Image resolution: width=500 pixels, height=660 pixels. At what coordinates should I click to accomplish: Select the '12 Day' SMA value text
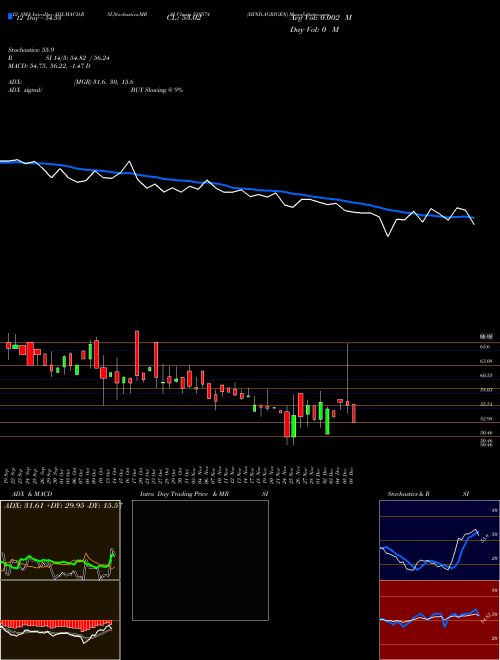point(37,18)
